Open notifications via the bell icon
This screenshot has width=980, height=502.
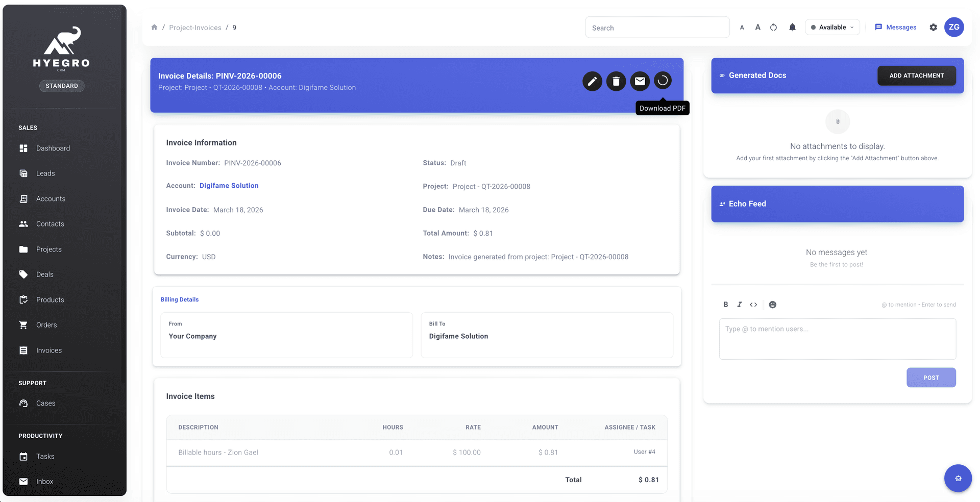[792, 27]
